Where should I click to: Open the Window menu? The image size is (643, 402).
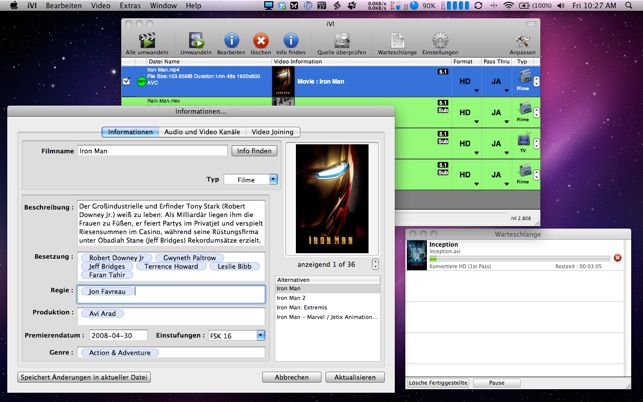point(163,5)
